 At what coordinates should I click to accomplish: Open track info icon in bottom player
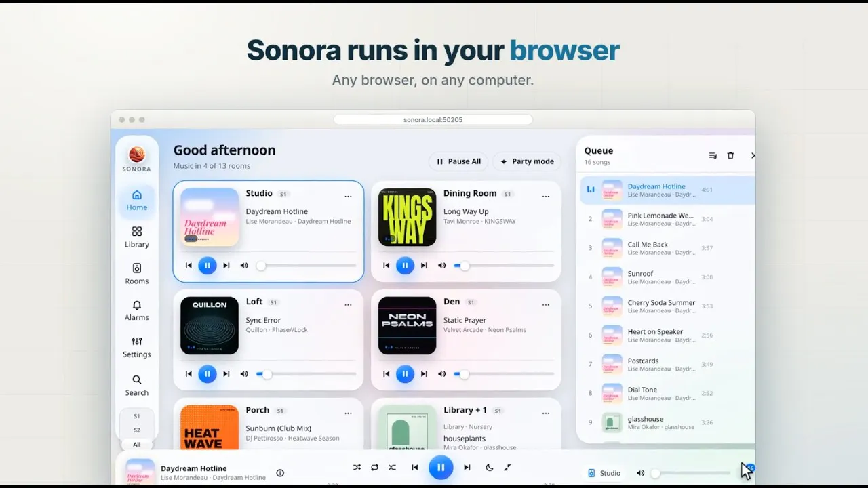280,473
